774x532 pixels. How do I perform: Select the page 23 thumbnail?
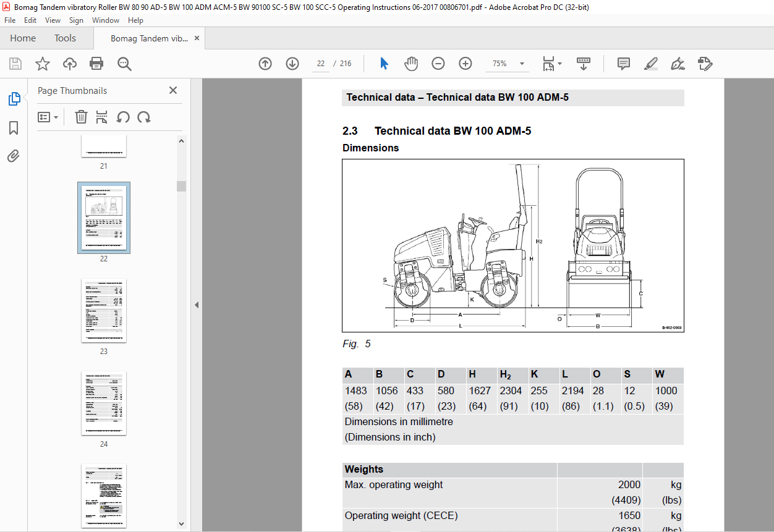104,310
